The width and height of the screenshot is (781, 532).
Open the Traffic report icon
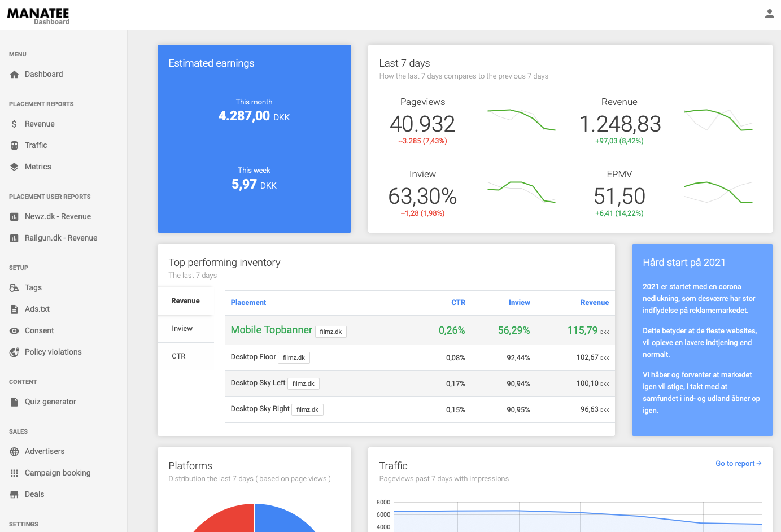coord(14,145)
